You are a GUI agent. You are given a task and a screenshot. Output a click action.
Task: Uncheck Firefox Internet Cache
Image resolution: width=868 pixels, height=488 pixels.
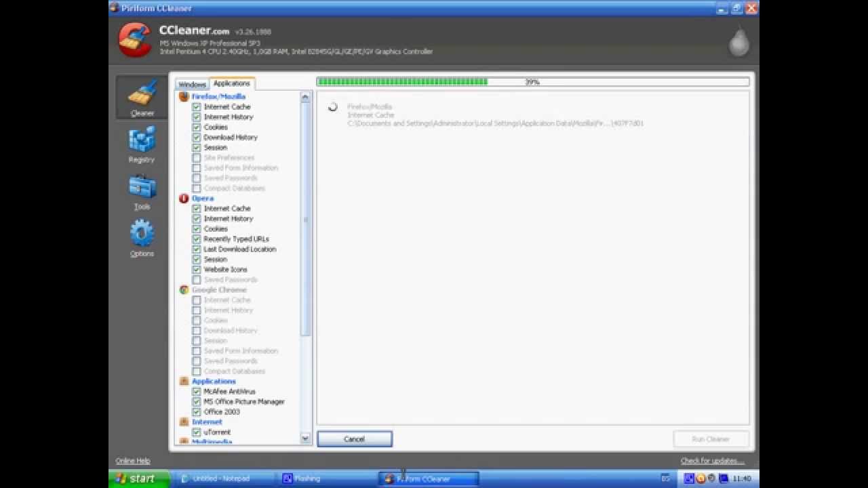(x=197, y=106)
